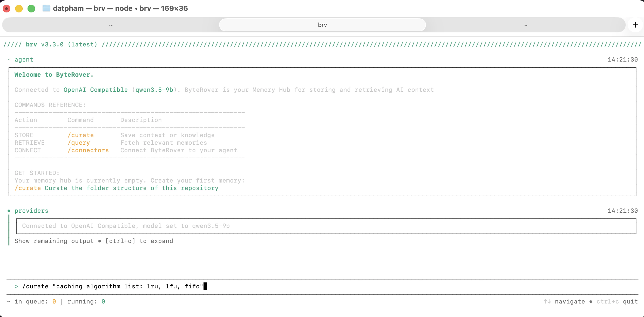
Task: Click the qwen3.5-9b model name text
Action: click(x=154, y=90)
